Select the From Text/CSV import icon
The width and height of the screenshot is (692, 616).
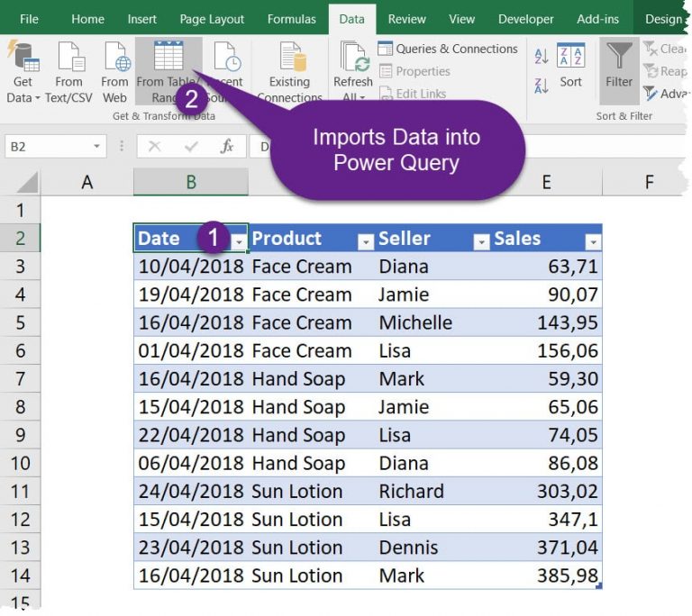[69, 58]
